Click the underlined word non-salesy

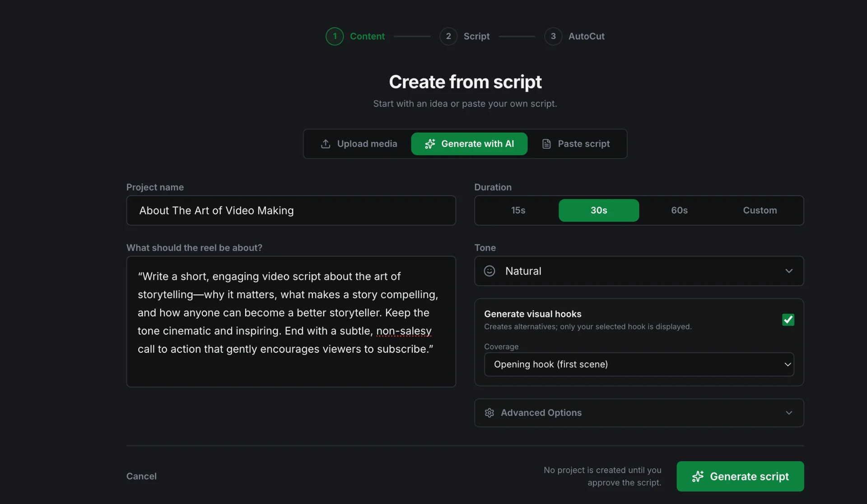404,331
